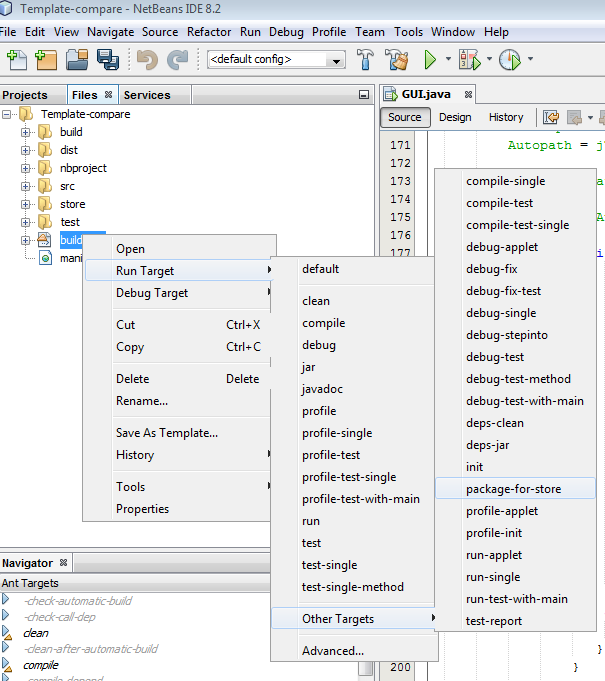605x681 pixels.
Task: Collapse the Template-compare root node
Action: click(7, 115)
